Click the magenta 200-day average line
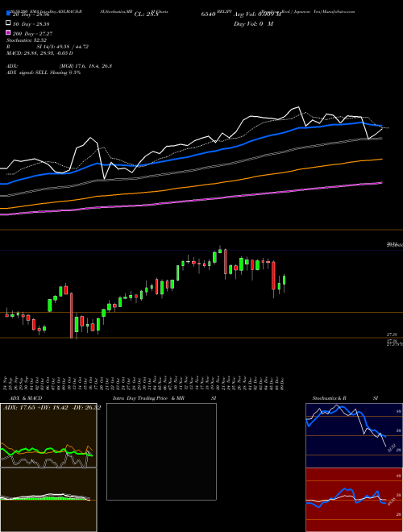The width and height of the screenshot is (403, 532). pyautogui.click(x=191, y=200)
